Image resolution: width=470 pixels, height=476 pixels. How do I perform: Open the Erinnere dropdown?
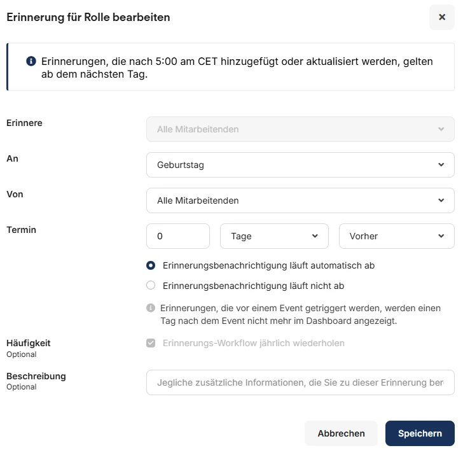tap(300, 129)
